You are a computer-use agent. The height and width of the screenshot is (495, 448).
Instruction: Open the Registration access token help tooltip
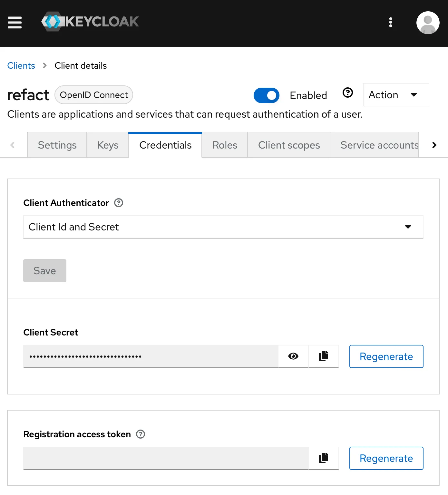(x=140, y=434)
